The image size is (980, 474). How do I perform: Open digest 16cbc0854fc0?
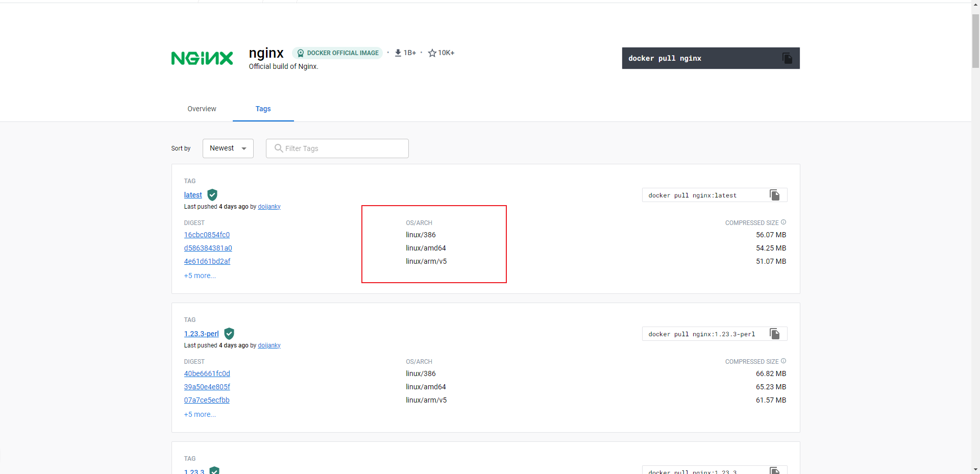pos(207,235)
